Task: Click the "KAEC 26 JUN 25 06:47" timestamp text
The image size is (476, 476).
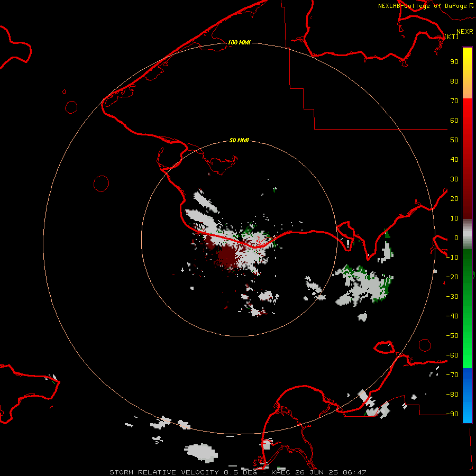Action: point(319,472)
